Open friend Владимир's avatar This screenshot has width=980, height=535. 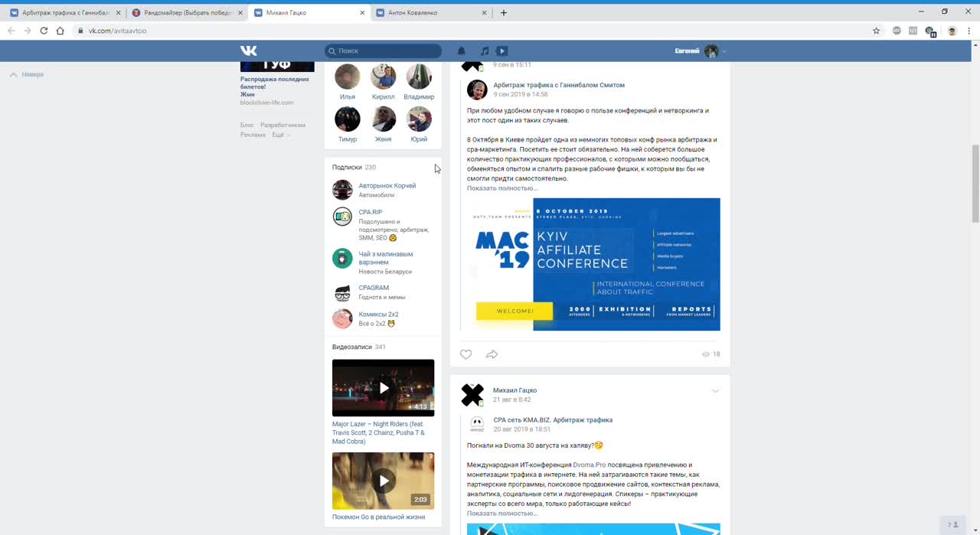point(419,77)
